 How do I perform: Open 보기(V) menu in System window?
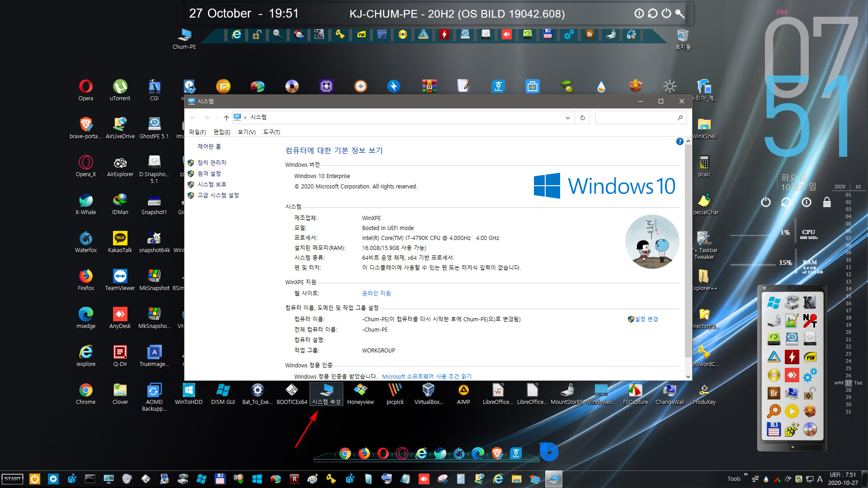pos(246,132)
